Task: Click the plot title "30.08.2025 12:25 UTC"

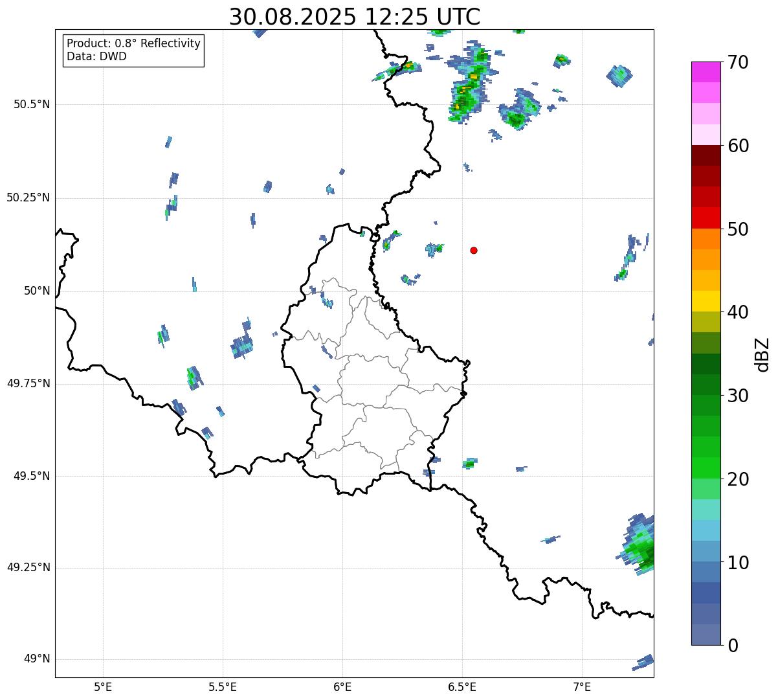Action: 354,17
